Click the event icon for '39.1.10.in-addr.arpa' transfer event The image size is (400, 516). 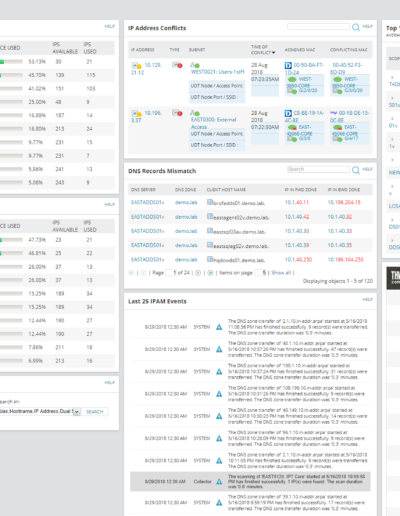point(219,503)
